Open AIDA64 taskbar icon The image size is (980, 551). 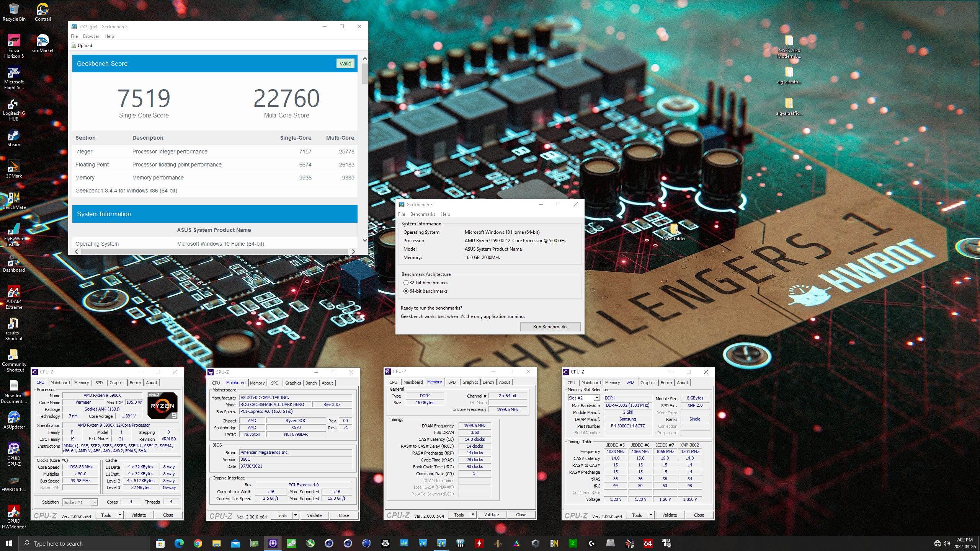(x=648, y=543)
